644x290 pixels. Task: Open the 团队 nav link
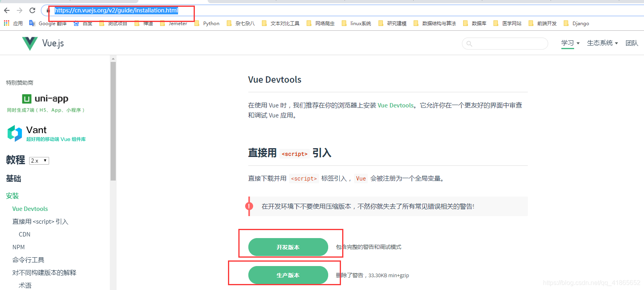point(632,43)
